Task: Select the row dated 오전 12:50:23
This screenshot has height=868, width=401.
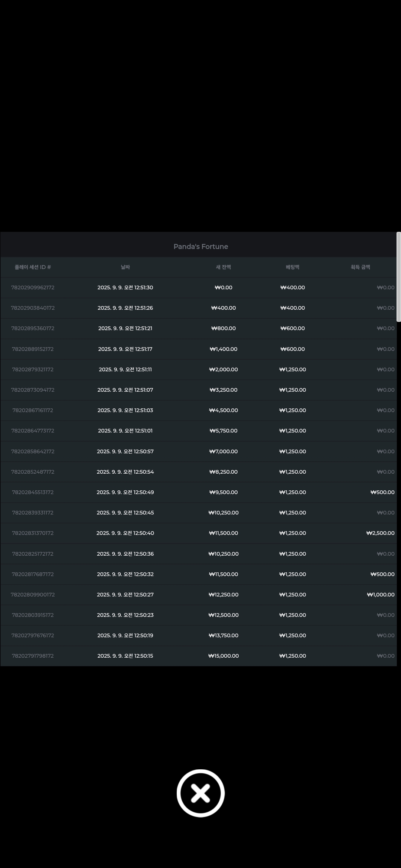Action: [199, 615]
